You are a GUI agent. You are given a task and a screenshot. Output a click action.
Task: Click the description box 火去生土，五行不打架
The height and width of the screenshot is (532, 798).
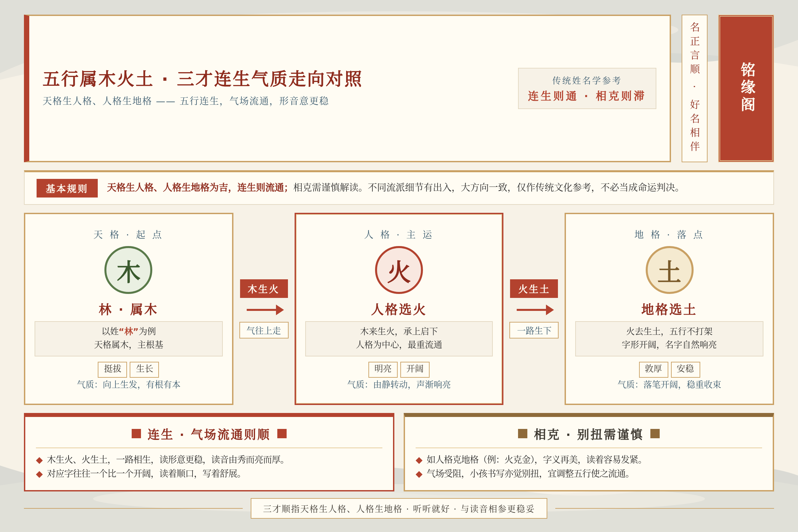pos(669,338)
